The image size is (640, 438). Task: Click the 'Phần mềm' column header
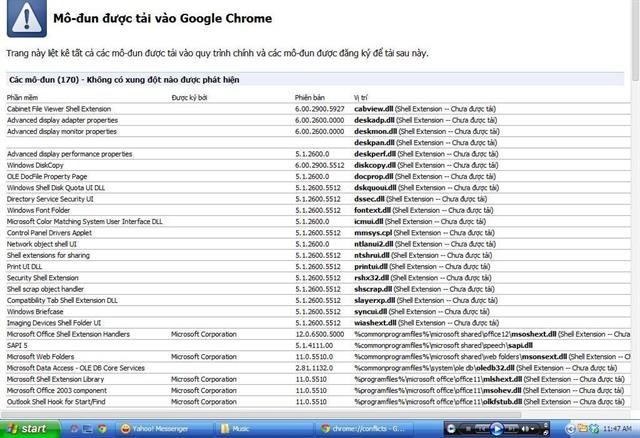pos(22,98)
